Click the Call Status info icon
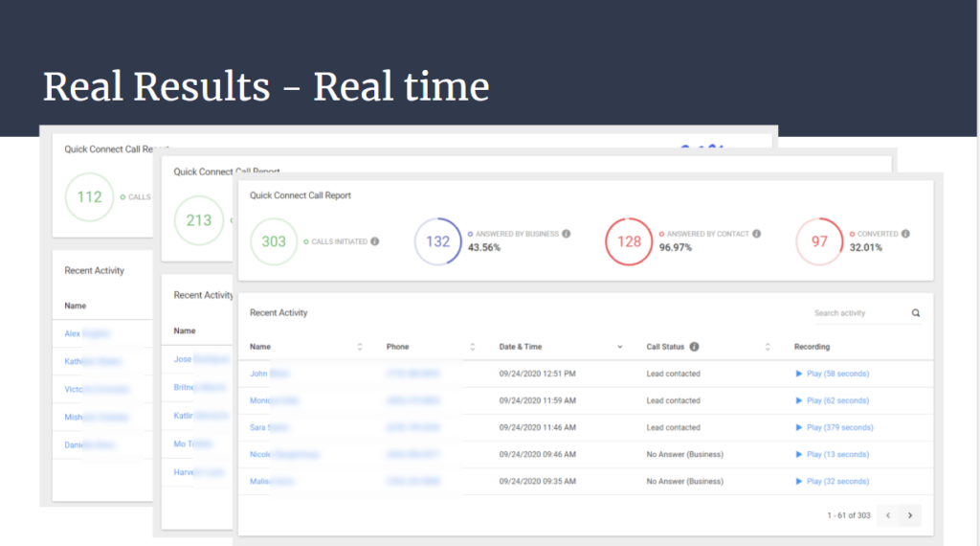Viewport: 980px width, 546px height. 694,347
